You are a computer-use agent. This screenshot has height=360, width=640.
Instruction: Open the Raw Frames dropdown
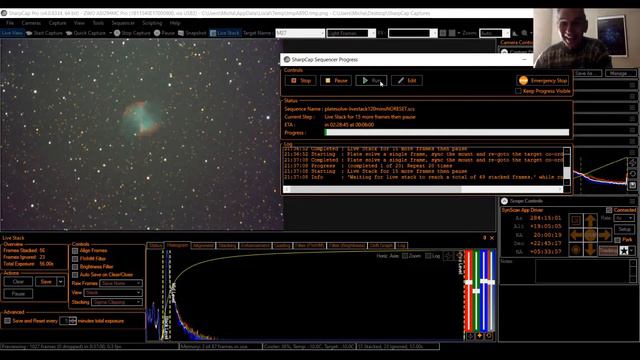point(121,283)
